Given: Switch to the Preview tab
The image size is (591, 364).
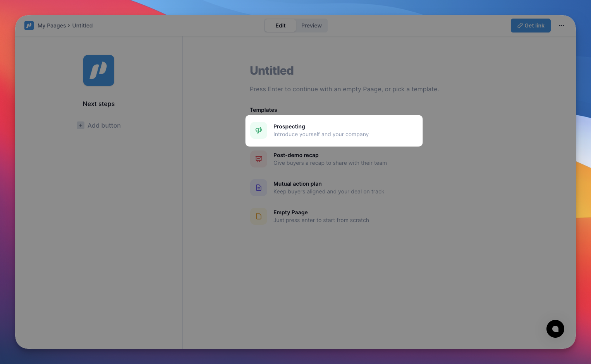Looking at the screenshot, I should [311, 26].
